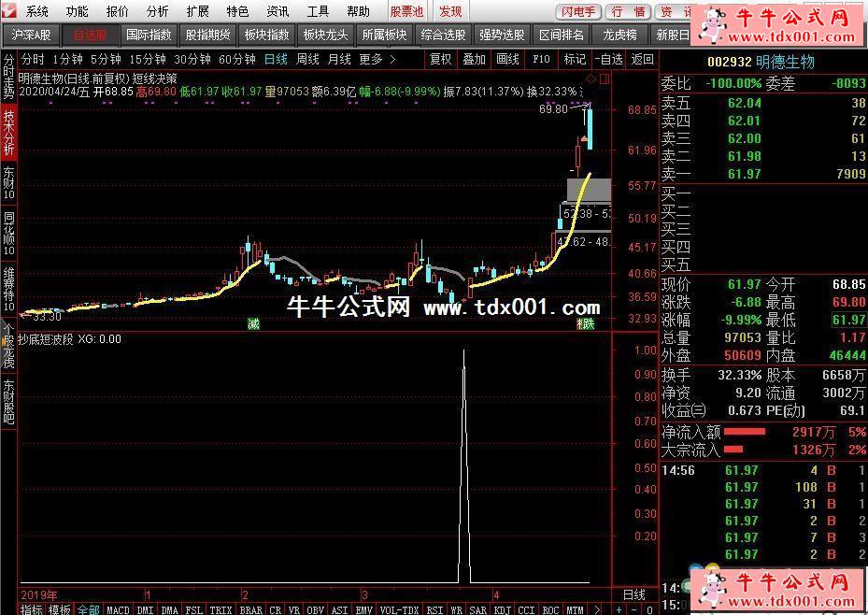Viewport: 868px width, 615px height.
Task: Click the 闪电手 button
Action: click(579, 11)
